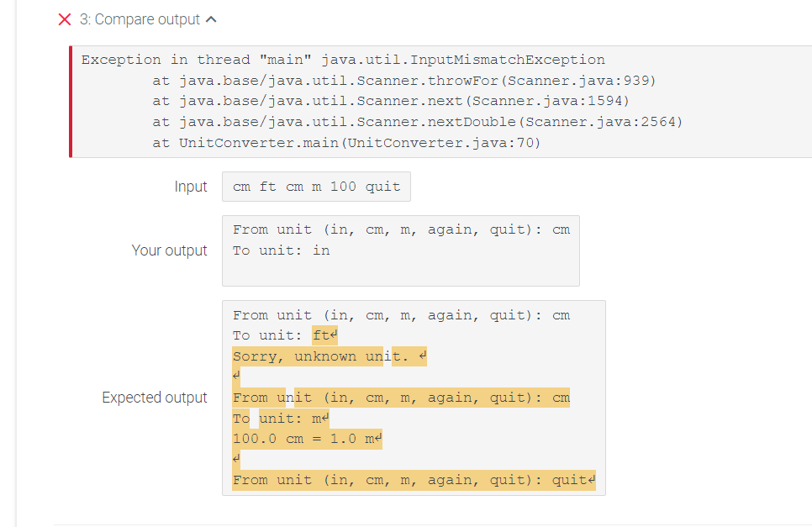
Task: Click the red X failure icon
Action: pyautogui.click(x=64, y=19)
